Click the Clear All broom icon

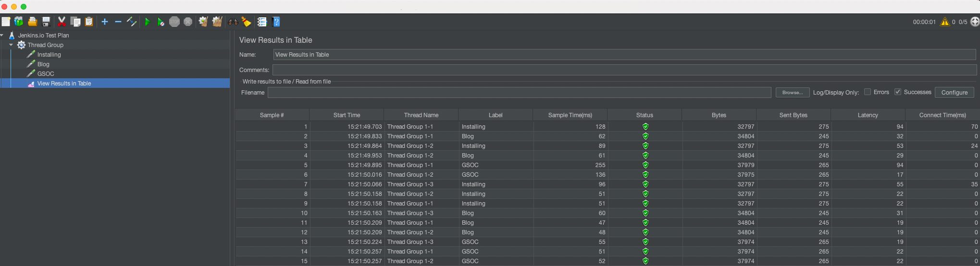click(217, 22)
